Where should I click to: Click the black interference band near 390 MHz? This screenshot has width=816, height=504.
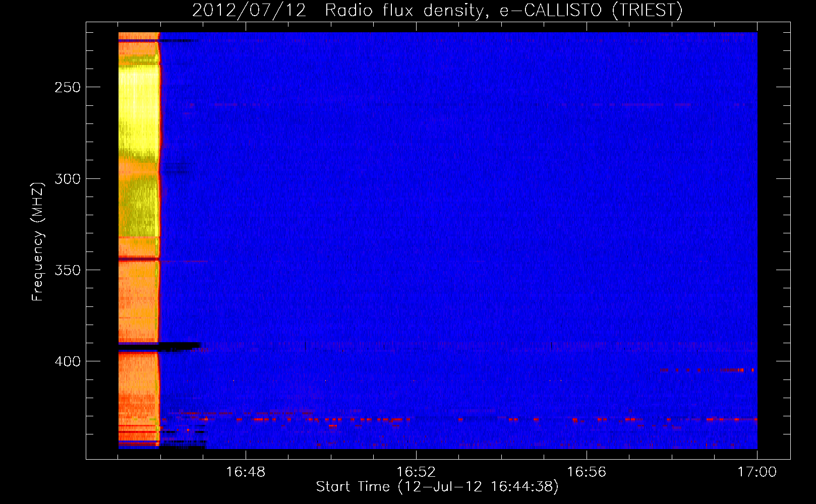[x=160, y=347]
